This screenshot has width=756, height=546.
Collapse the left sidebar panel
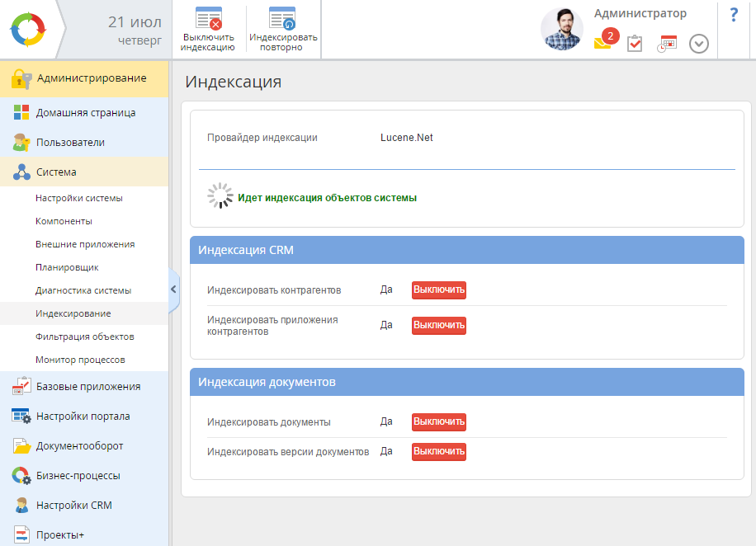point(173,289)
